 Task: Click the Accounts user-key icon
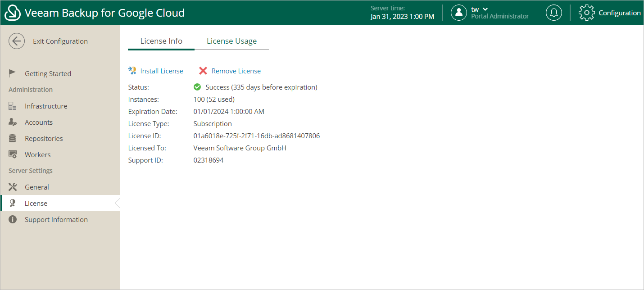pos(13,122)
